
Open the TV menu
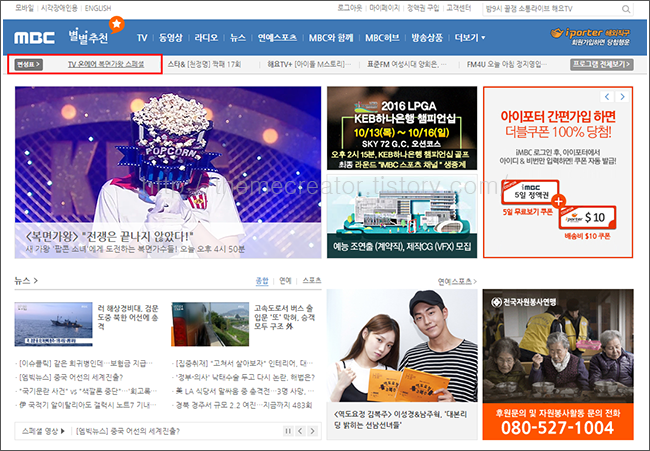point(142,38)
